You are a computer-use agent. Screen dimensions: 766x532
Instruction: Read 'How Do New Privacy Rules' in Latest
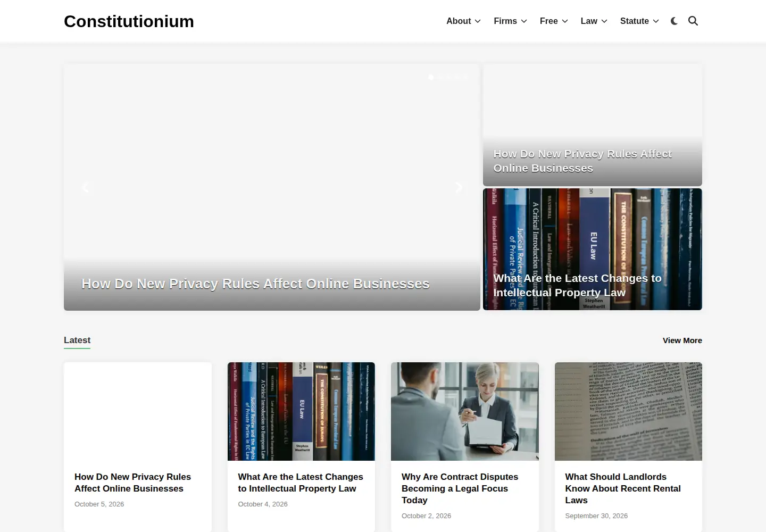click(132, 483)
